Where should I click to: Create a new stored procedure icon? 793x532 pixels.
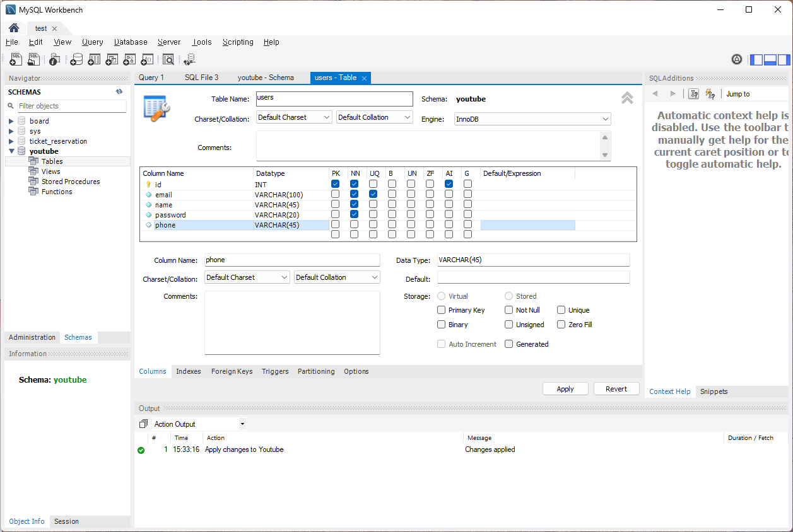point(129,60)
